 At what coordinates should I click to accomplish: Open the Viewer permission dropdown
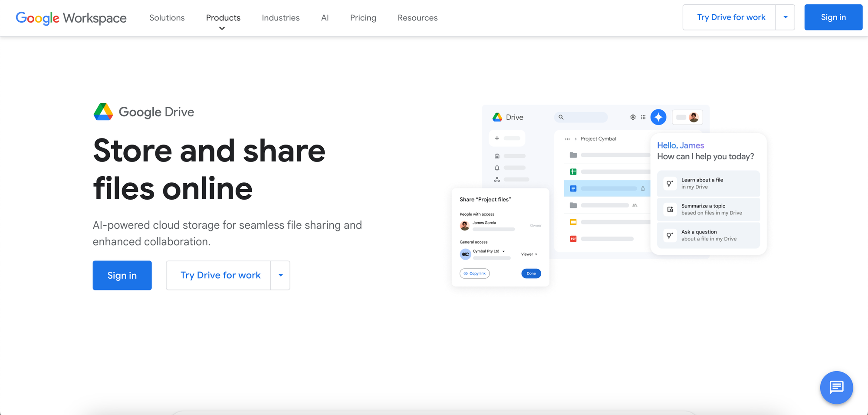(x=529, y=254)
